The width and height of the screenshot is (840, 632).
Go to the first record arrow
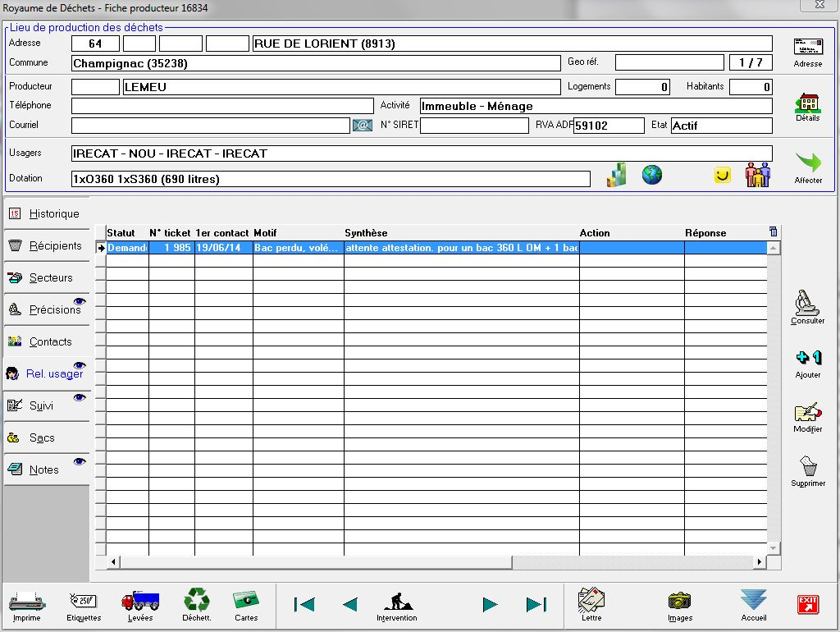(x=304, y=605)
